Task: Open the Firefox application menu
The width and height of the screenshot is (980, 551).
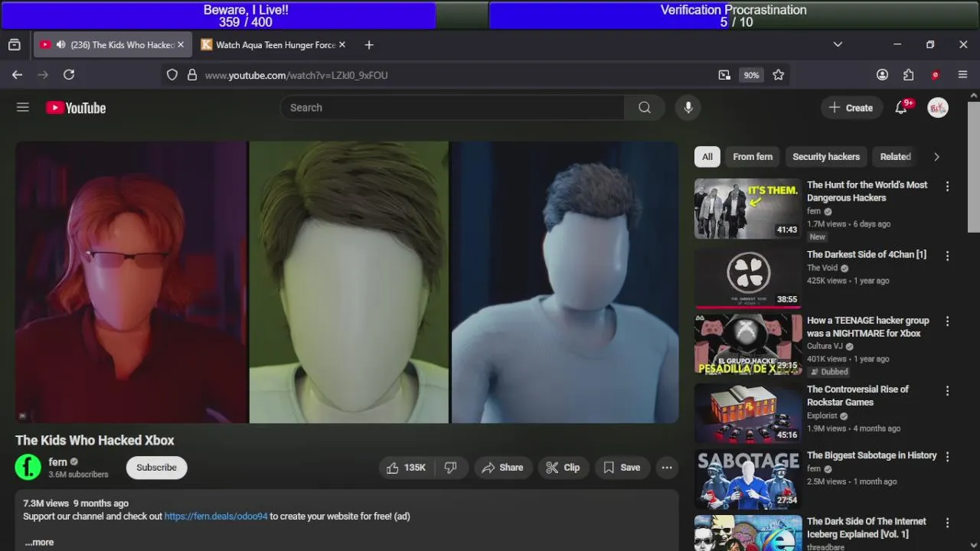Action: (x=963, y=75)
